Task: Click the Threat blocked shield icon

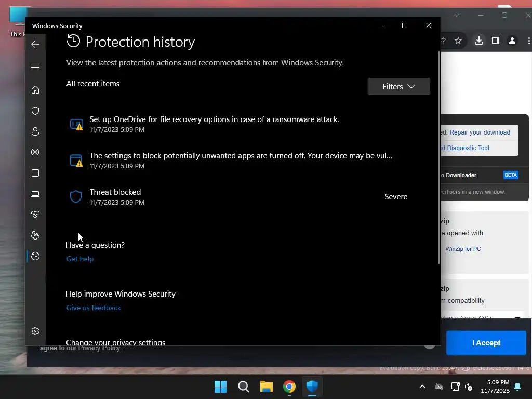Action: tap(76, 197)
